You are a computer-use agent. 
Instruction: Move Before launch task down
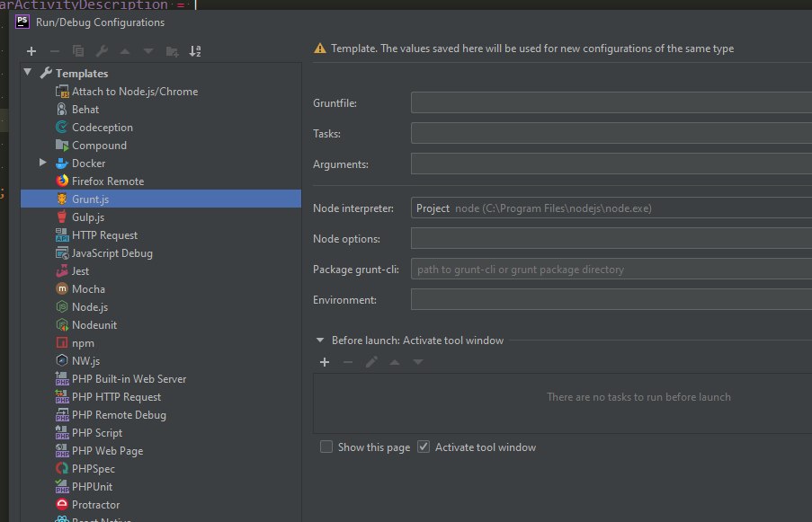pyautogui.click(x=418, y=362)
